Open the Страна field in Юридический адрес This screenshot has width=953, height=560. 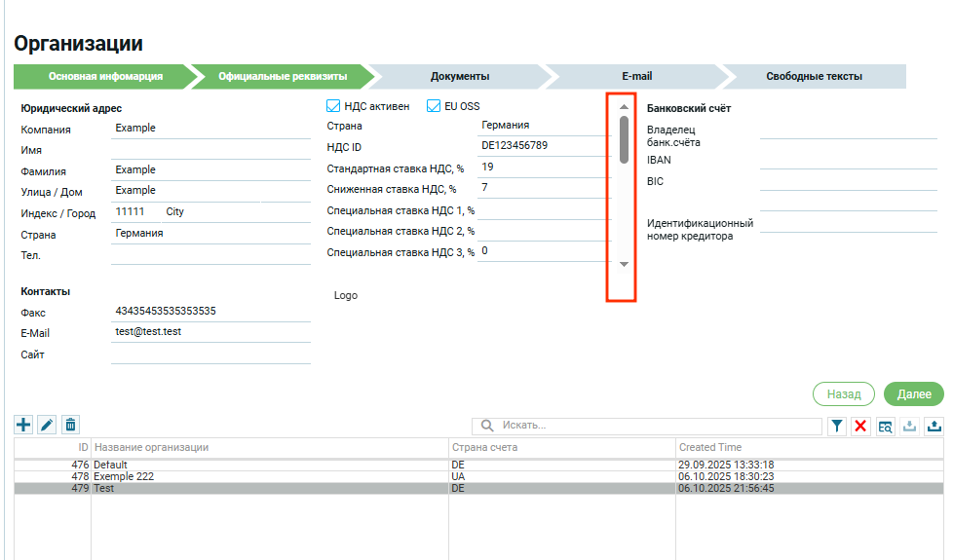pyautogui.click(x=210, y=234)
